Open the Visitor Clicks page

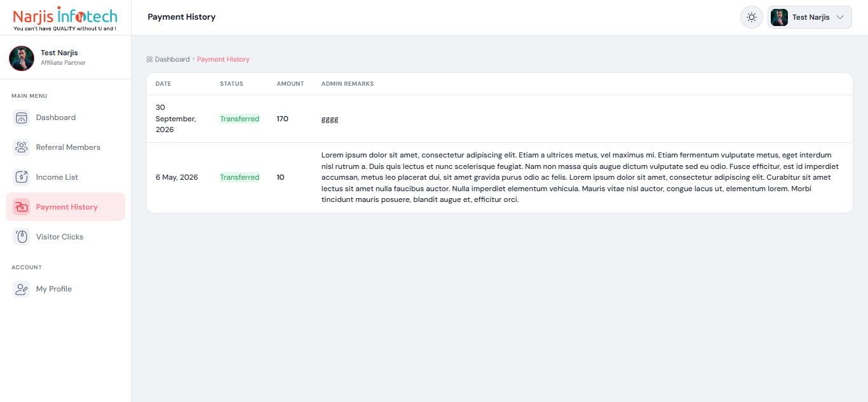[x=65, y=237]
